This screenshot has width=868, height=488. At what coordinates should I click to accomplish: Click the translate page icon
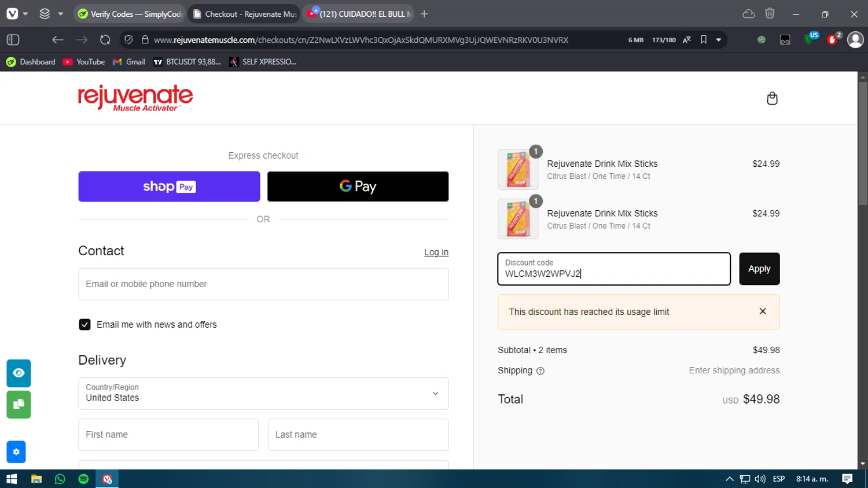pos(687,40)
